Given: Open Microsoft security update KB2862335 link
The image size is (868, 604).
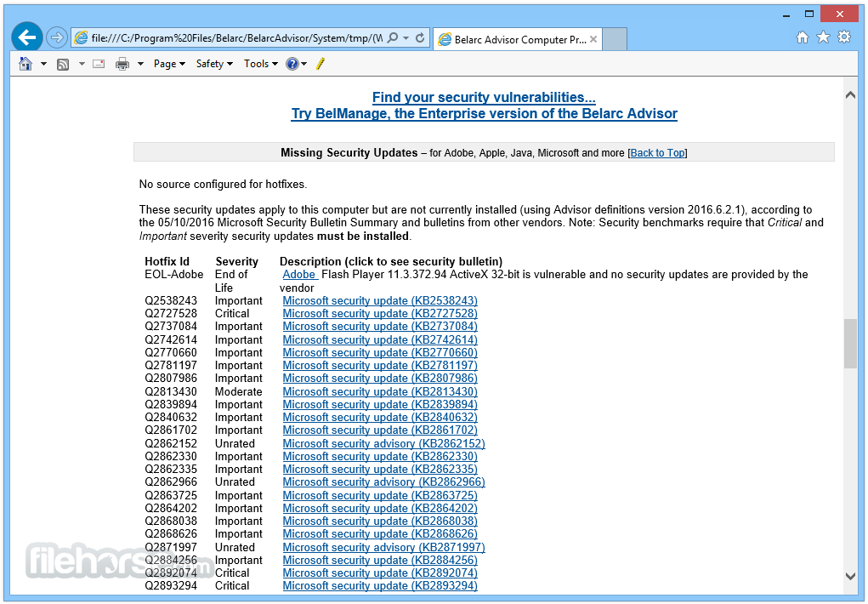Looking at the screenshot, I should 380,469.
